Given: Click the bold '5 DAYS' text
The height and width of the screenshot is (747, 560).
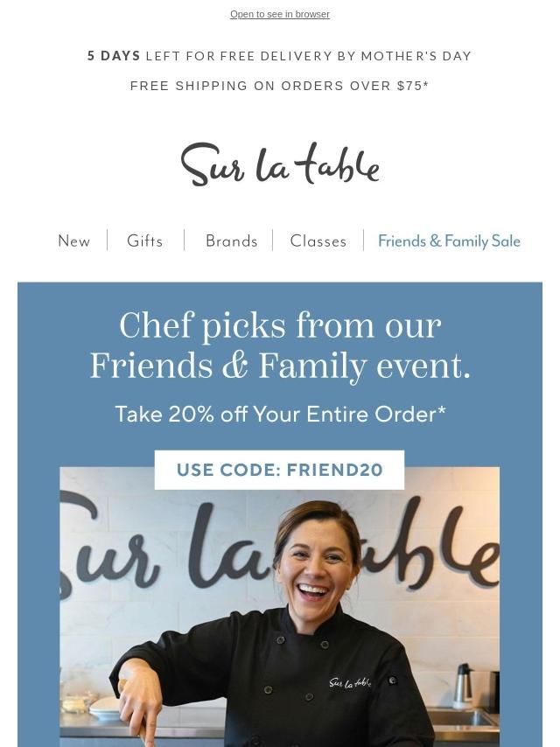Looking at the screenshot, I should [114, 56].
